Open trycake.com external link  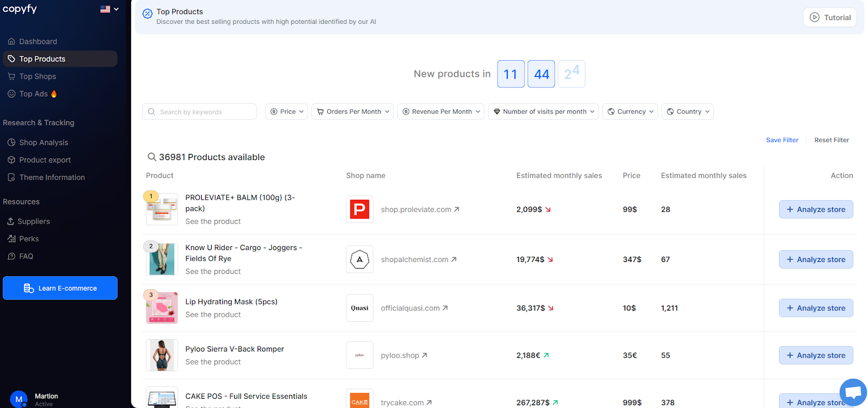406,403
